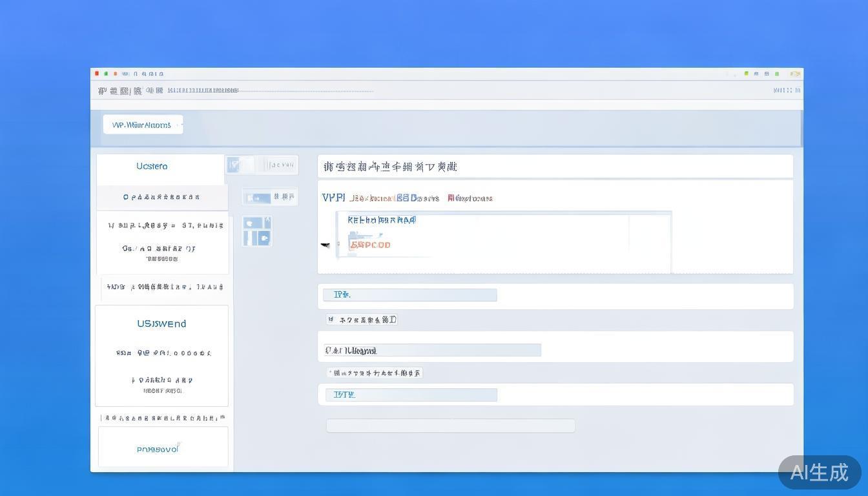Click the first IP input field
The image size is (868, 496).
[410, 295]
